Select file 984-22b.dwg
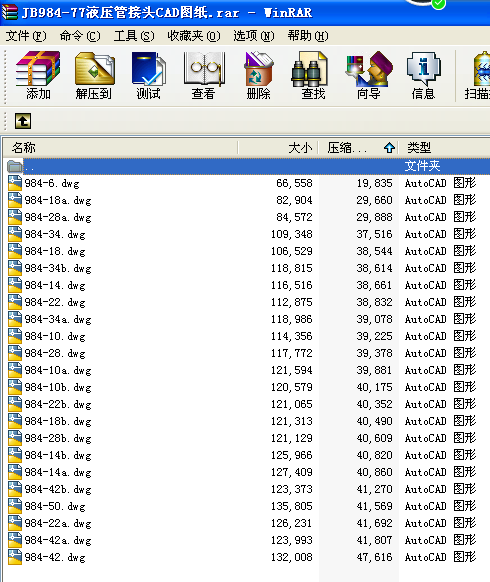The width and height of the screenshot is (490, 582). 58,404
